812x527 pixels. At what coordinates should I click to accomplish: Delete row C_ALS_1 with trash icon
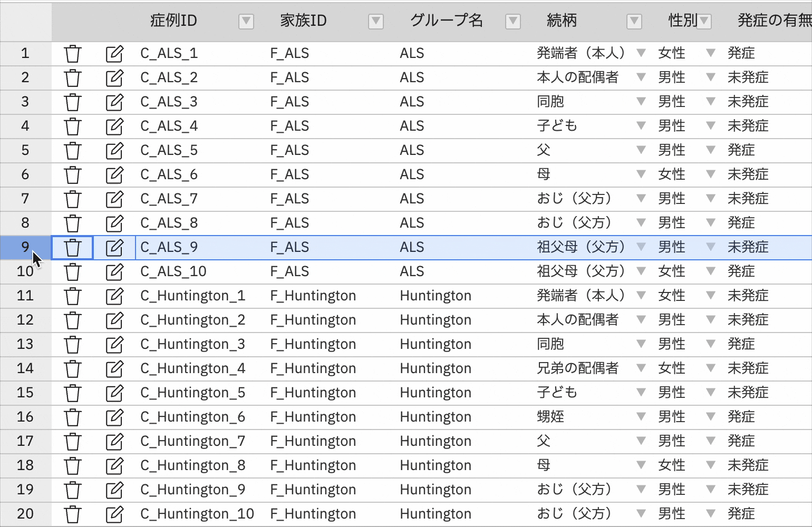coord(73,54)
